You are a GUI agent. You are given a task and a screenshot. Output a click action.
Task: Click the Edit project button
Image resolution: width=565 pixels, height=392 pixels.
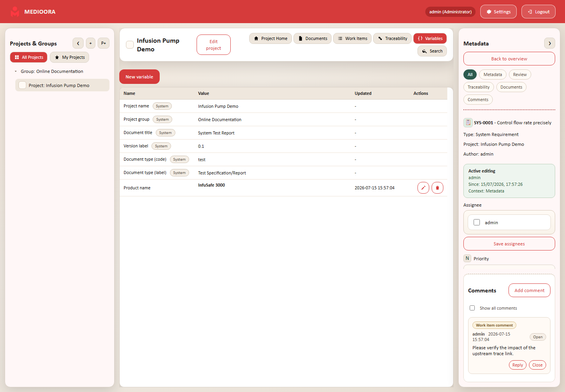tap(213, 45)
